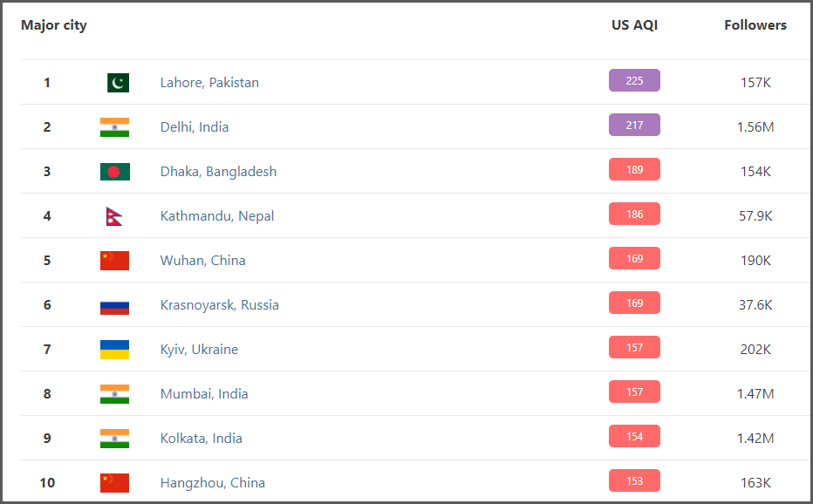Viewport: 813px width, 504px height.
Task: Click the India flag next to Delhi
Action: coord(114,127)
